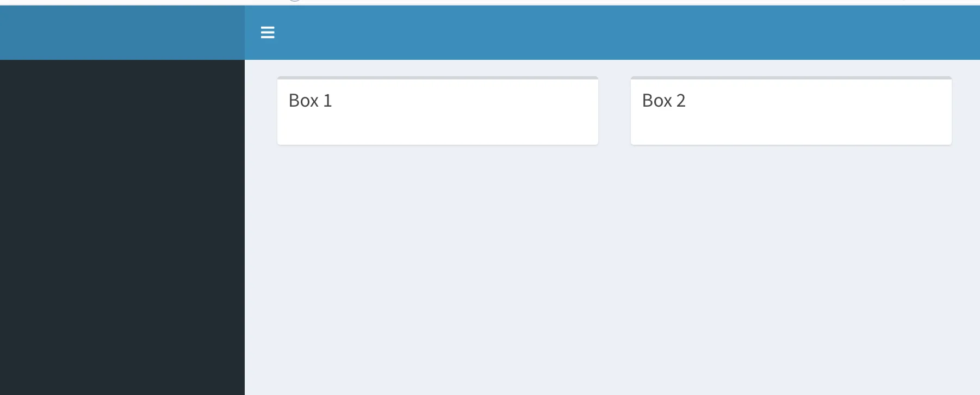This screenshot has height=395, width=980.
Task: Toggle the sidebar with the hamburger icon
Action: coord(268,33)
